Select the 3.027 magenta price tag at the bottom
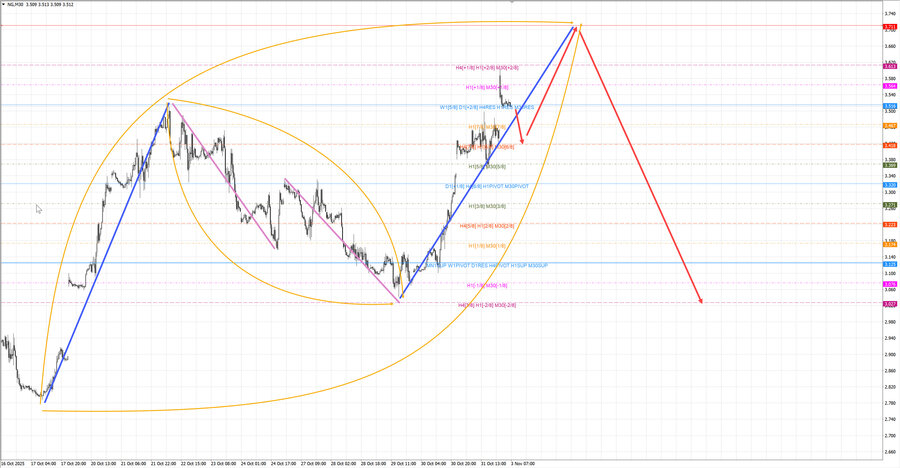Screen dimensions: 900x468 tap(888, 303)
